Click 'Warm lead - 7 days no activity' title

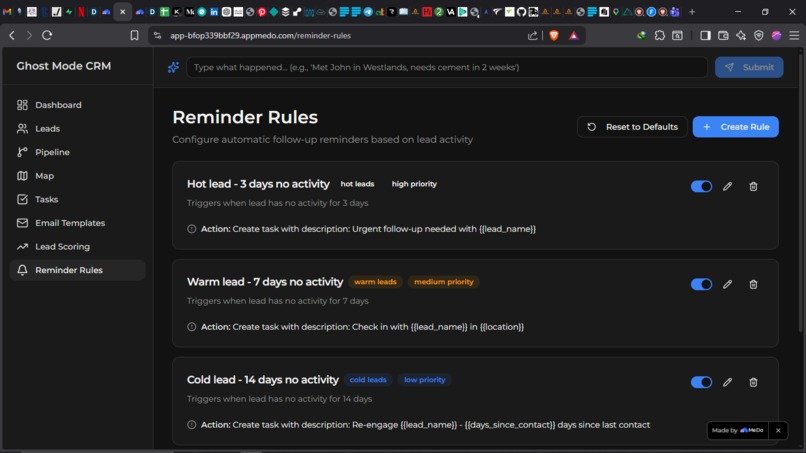click(265, 282)
